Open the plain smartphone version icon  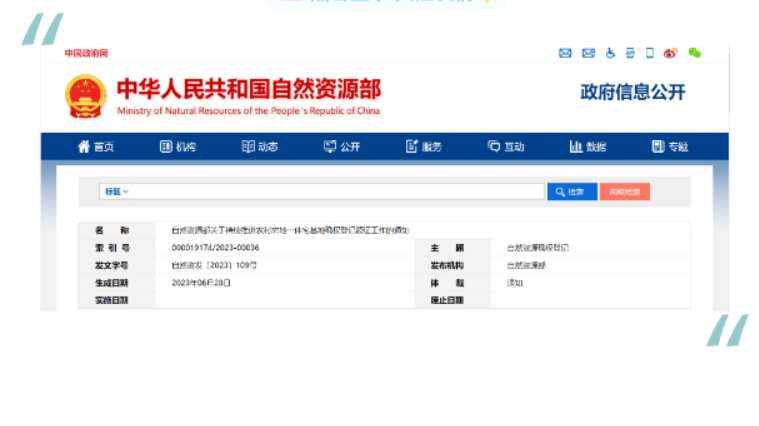pos(650,53)
